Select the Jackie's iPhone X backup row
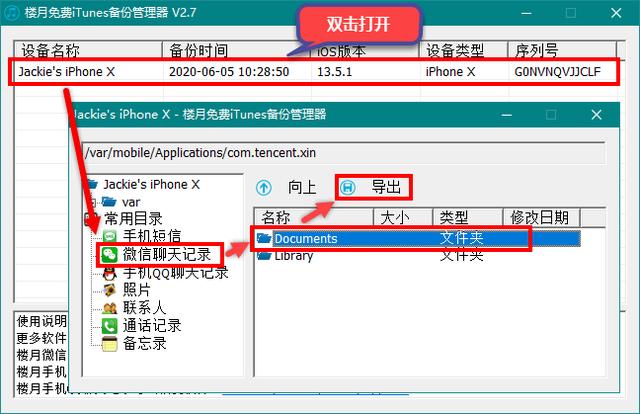Screen dimensions: 640x414 (x=313, y=72)
